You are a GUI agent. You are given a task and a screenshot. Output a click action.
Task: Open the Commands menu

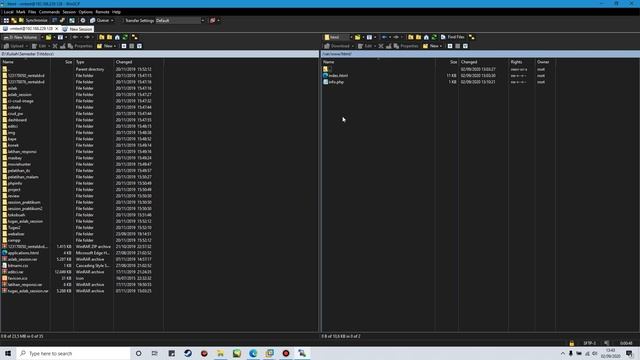(49, 12)
